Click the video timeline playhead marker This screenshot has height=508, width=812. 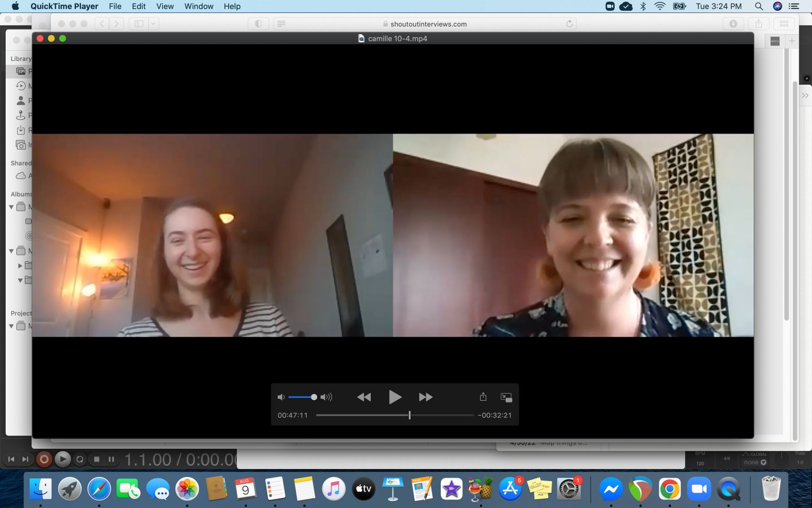[x=410, y=415]
